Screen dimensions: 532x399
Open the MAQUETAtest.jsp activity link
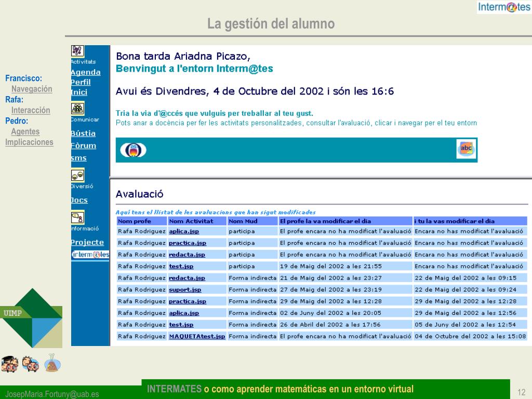click(x=197, y=336)
